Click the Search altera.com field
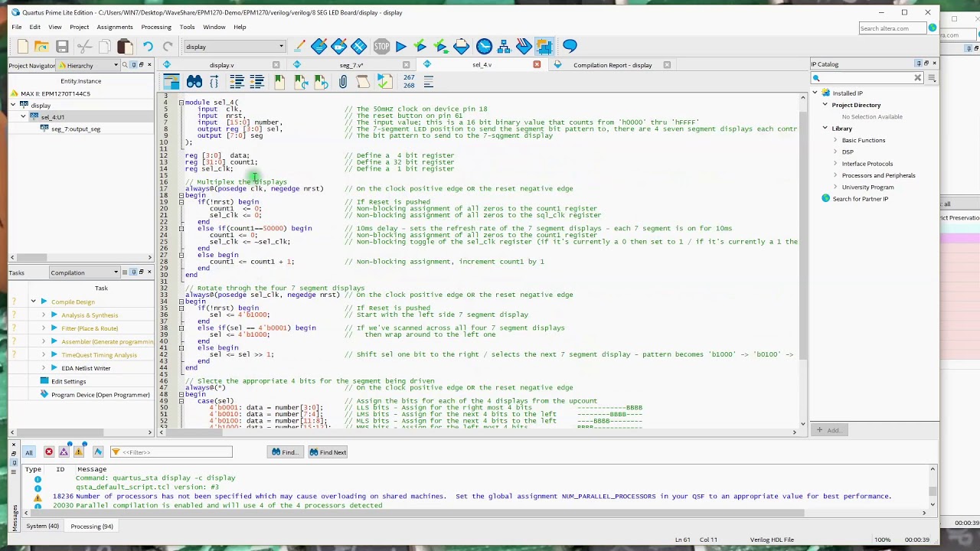The image size is (980, 551). click(892, 28)
